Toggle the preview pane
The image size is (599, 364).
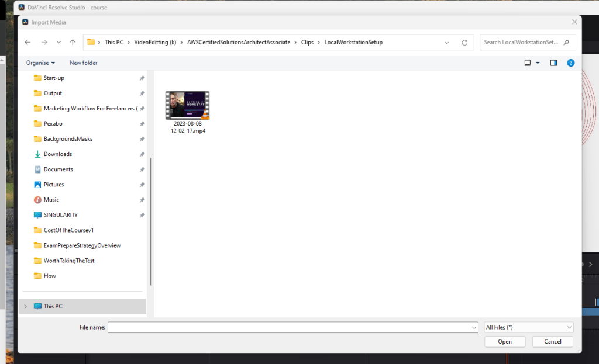click(553, 63)
